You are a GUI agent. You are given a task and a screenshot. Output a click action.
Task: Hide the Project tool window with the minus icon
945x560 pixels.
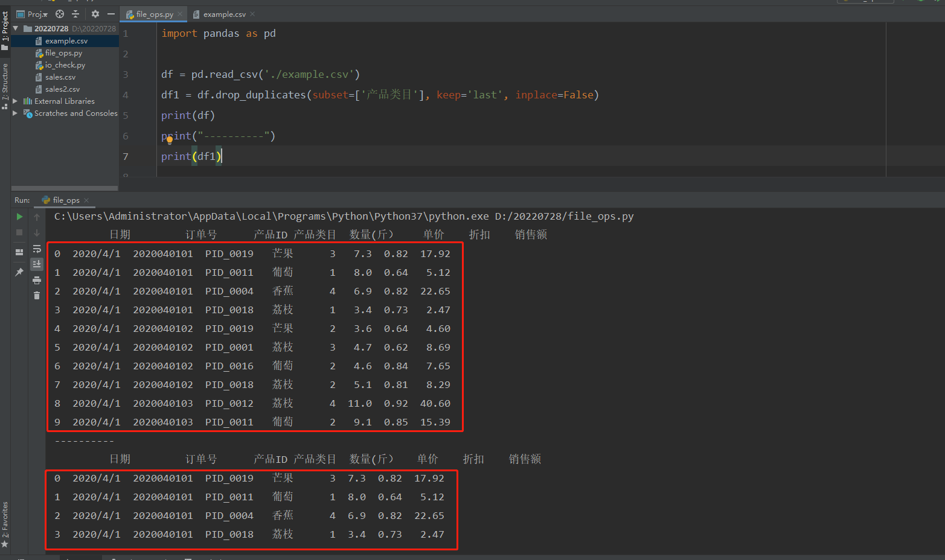pos(111,14)
